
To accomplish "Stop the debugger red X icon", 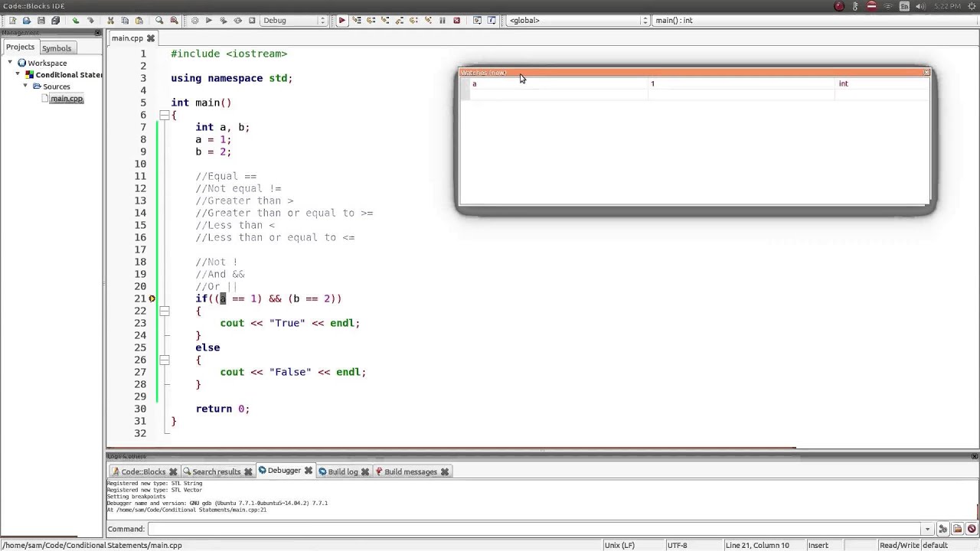I will click(x=457, y=20).
